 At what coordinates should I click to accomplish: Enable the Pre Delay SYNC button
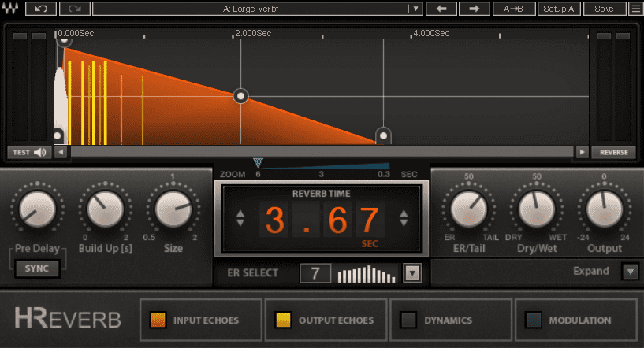(x=37, y=268)
